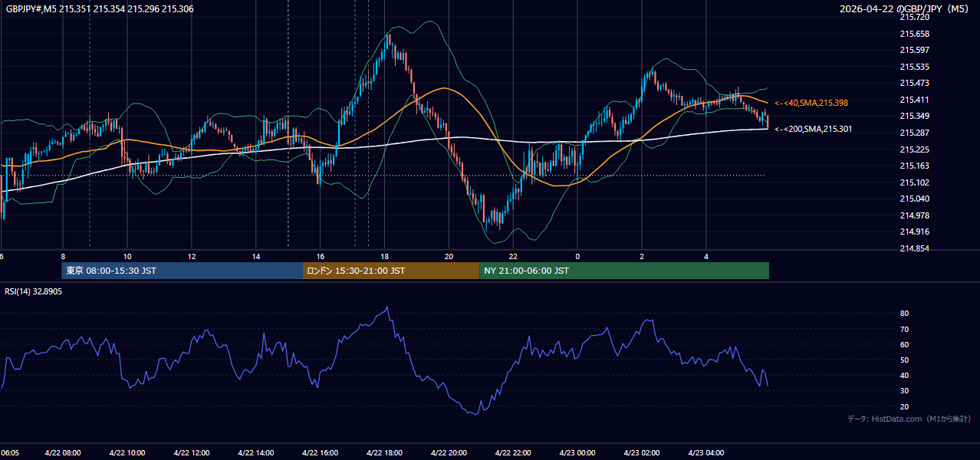Click the 4/22 08:00 bottom time label
This screenshot has height=460, width=980.
pyautogui.click(x=63, y=453)
